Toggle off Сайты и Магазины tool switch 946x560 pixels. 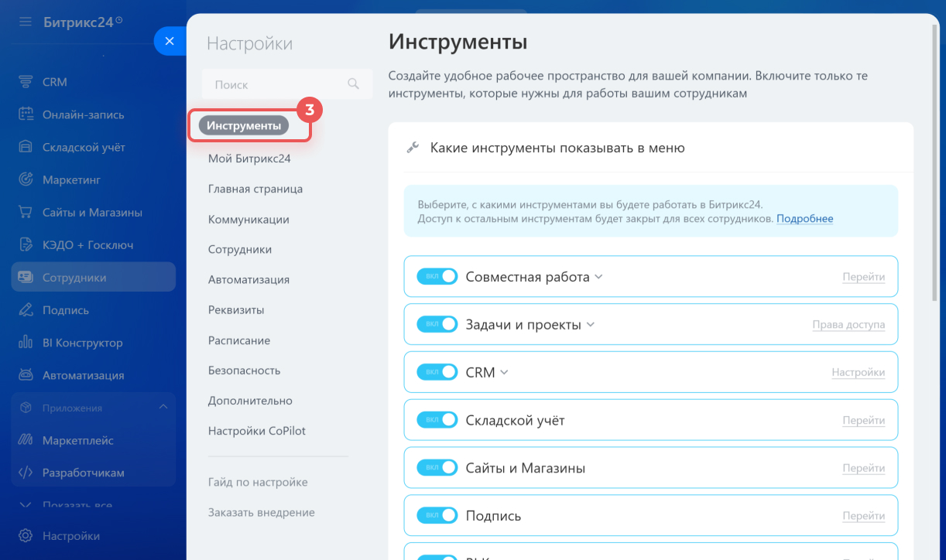(x=437, y=468)
